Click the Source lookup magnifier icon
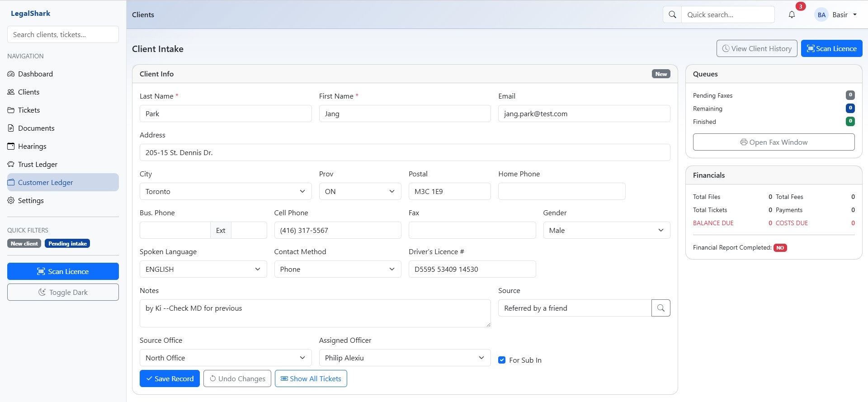This screenshot has height=402, width=868. [x=660, y=308]
